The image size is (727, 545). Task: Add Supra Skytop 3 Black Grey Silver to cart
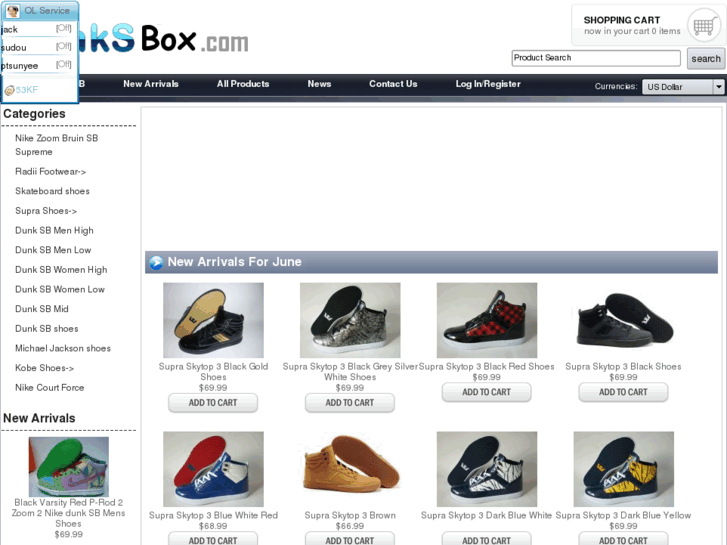point(350,403)
